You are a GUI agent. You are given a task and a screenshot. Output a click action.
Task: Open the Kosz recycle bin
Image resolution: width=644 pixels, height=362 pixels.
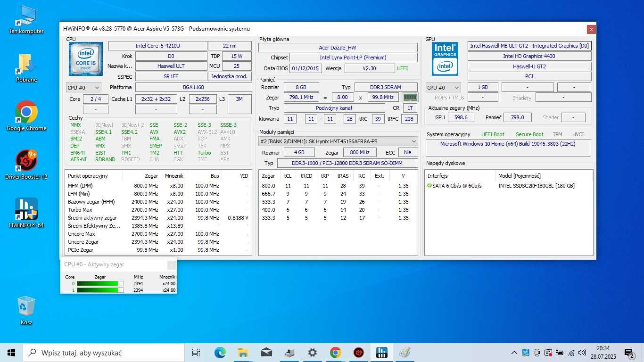coord(26,310)
